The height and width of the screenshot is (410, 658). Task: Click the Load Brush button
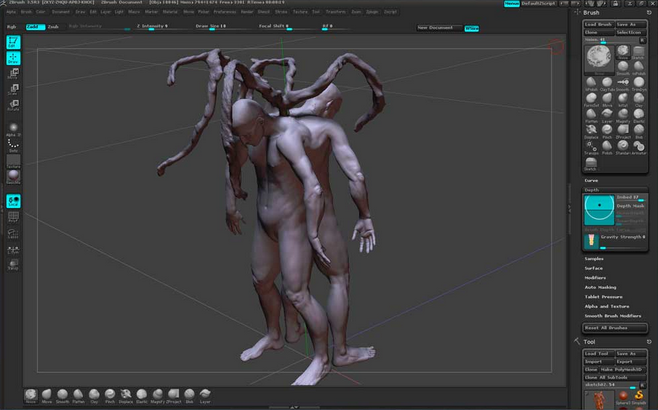coord(598,23)
